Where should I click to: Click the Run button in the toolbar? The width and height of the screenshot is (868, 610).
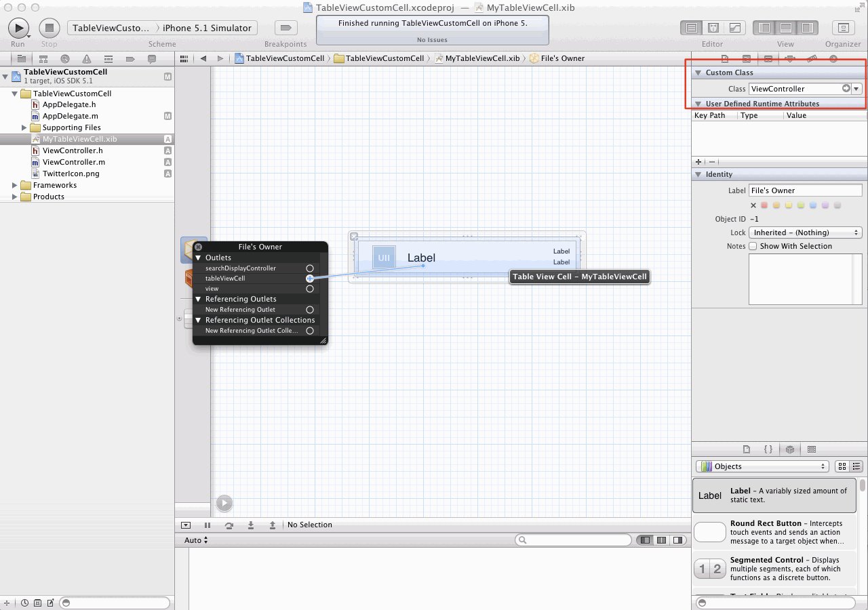pos(18,28)
